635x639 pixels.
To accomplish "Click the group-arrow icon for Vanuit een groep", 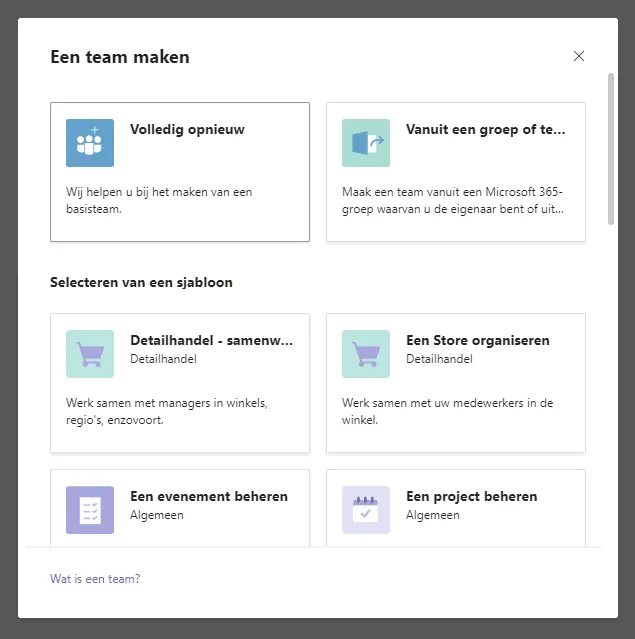I will pos(365,143).
